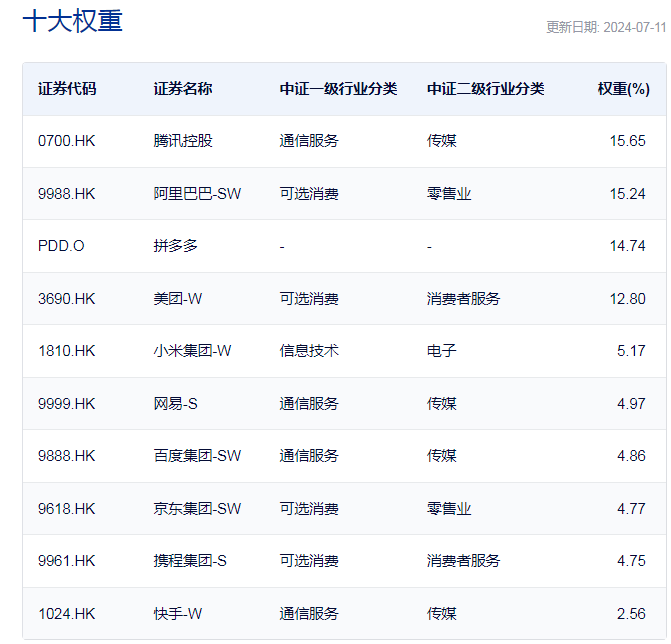Select security code 9888.HK
This screenshot has width=671, height=644.
pos(66,456)
